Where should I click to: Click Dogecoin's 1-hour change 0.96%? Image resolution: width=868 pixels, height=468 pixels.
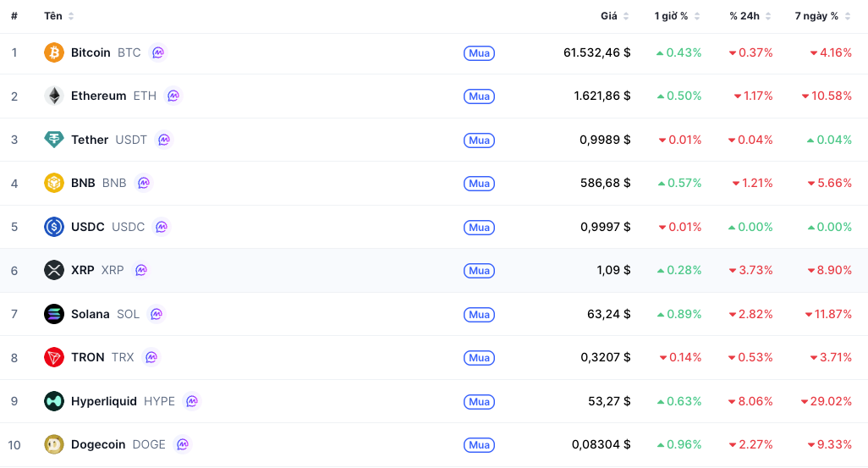679,444
